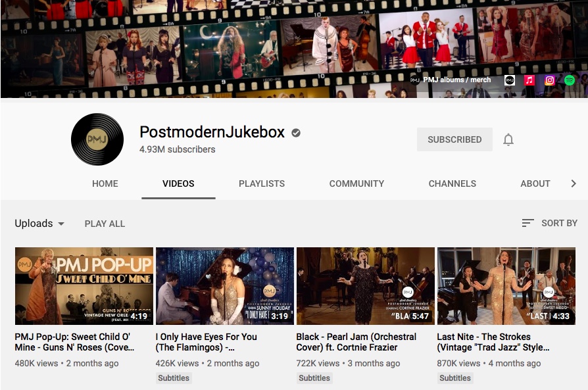The height and width of the screenshot is (390, 588).
Task: Click 4:19 duration on Sweet Child thumbnail
Action: pos(139,316)
